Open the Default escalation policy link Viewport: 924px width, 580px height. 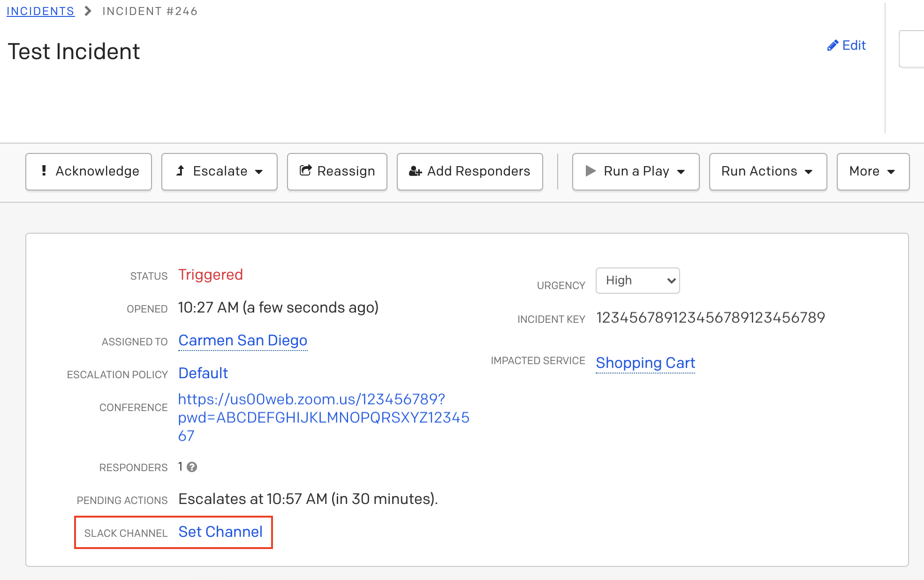(x=203, y=373)
